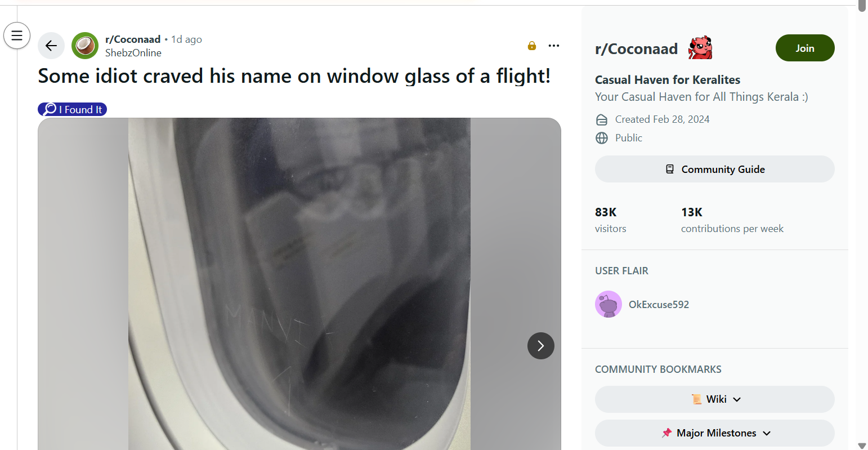Click the r/Coconaad sidebar title
This screenshot has width=868, height=450.
coord(636,49)
